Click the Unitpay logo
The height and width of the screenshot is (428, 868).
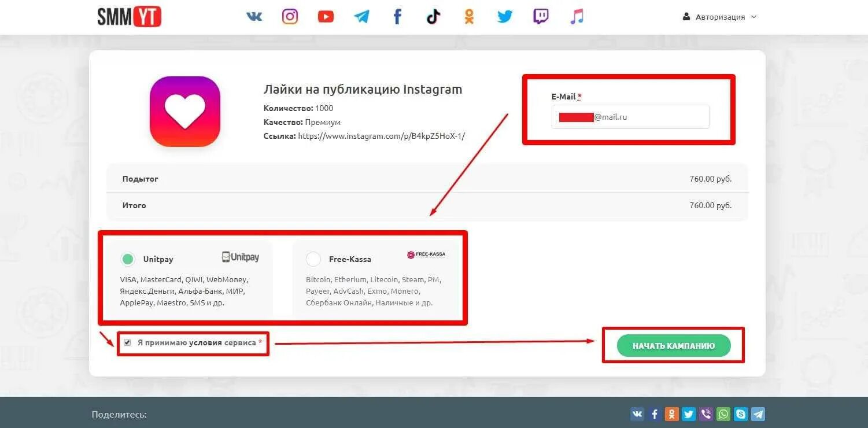click(x=241, y=257)
